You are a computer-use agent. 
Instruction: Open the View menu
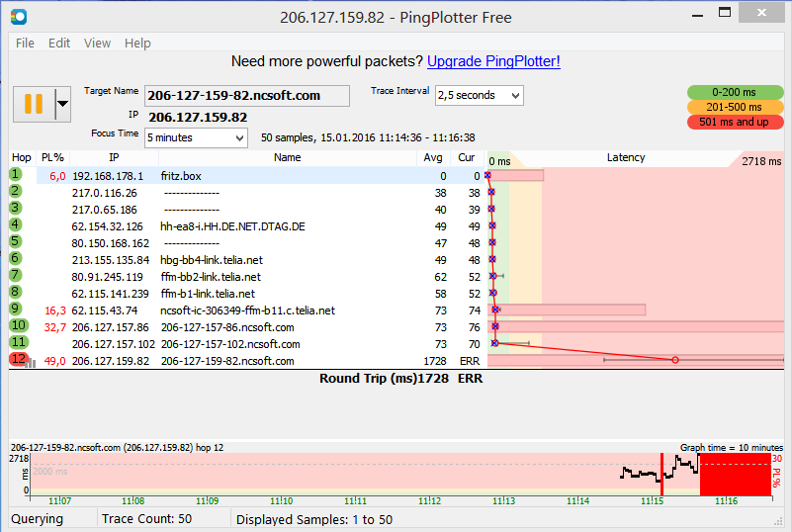(x=97, y=43)
